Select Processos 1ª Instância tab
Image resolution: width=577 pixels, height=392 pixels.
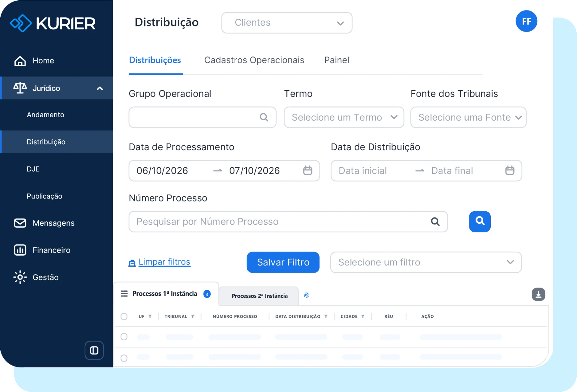pos(166,294)
